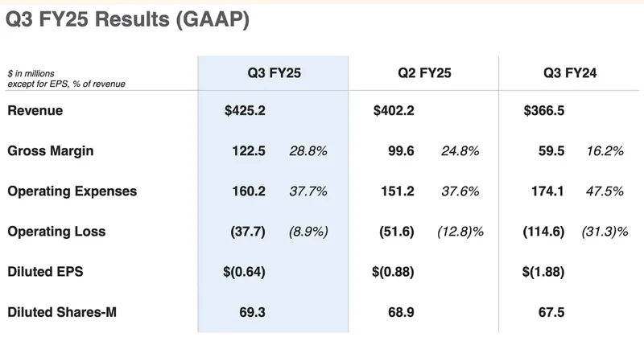
Task: Click the Diluted EPS row label
Action: tap(44, 272)
